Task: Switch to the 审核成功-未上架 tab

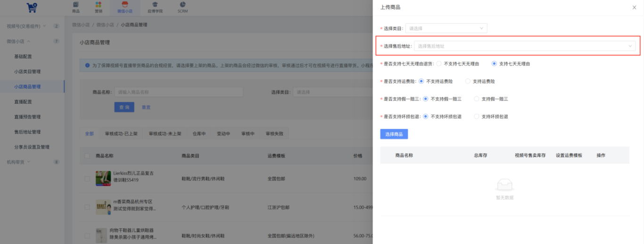Action: pyautogui.click(x=165, y=134)
